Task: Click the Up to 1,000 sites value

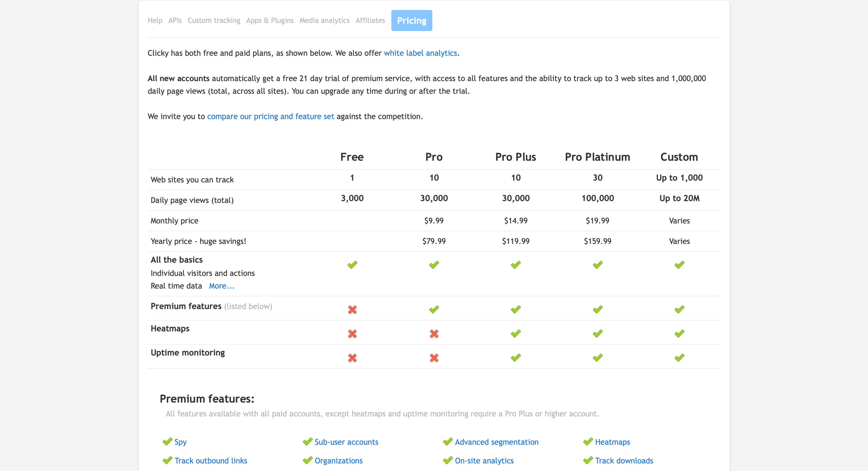Action: (679, 178)
